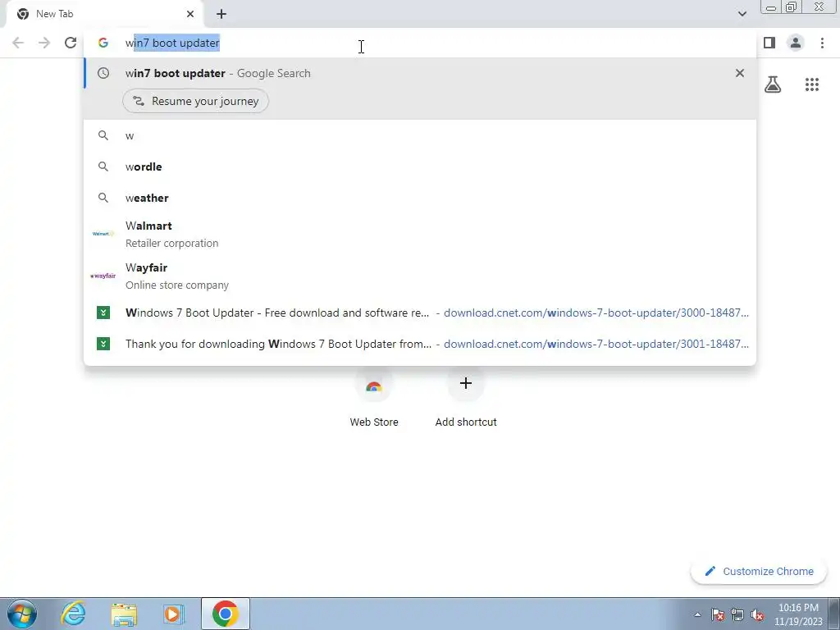Open the Google apps grid

812,84
